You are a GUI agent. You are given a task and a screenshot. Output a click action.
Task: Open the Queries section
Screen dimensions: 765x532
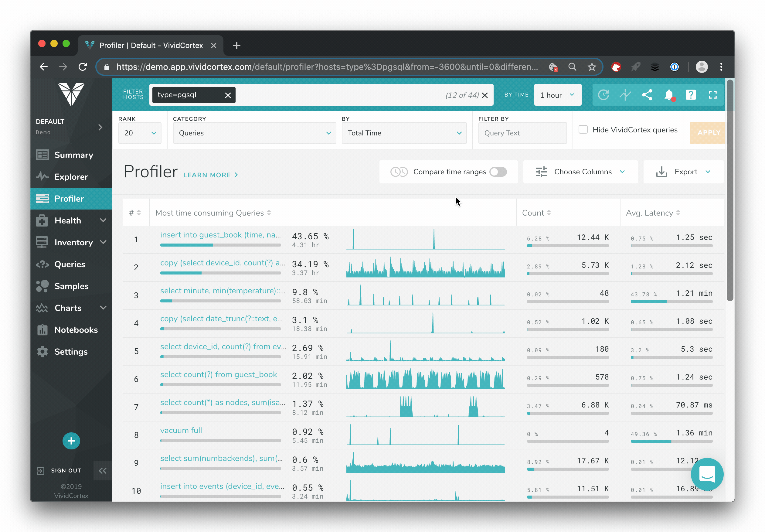pyautogui.click(x=71, y=264)
